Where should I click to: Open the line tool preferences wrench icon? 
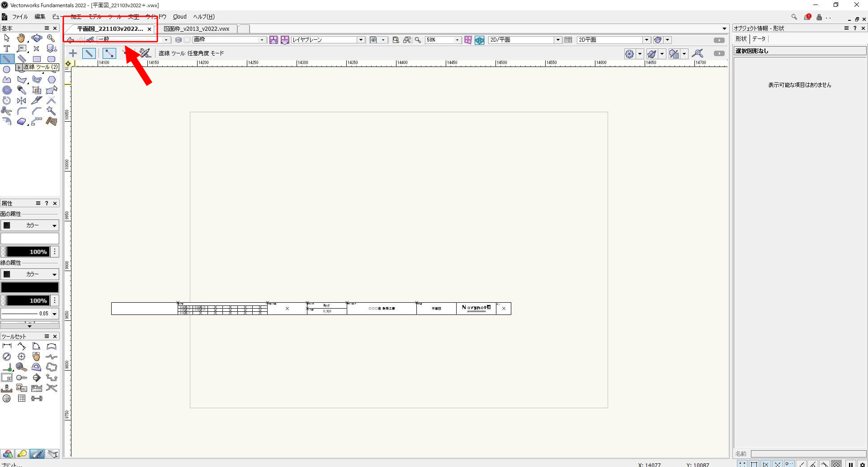click(x=145, y=53)
